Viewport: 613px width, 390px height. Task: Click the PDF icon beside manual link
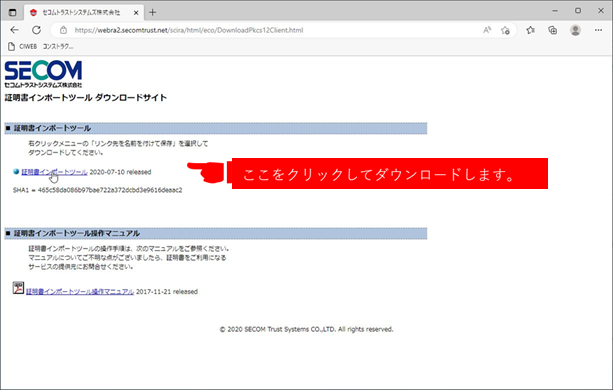click(x=18, y=288)
